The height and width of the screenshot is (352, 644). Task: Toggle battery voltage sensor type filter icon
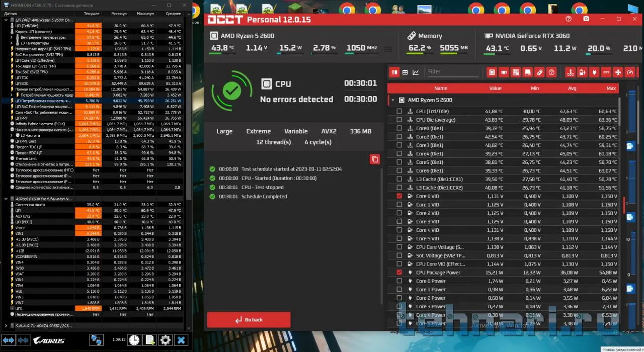582,72
